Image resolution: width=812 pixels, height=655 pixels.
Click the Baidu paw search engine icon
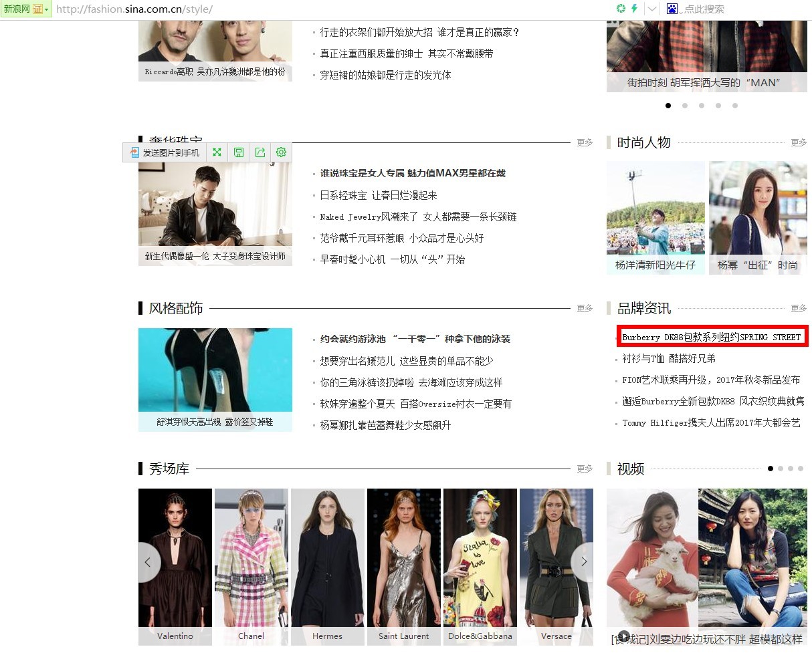coord(672,9)
